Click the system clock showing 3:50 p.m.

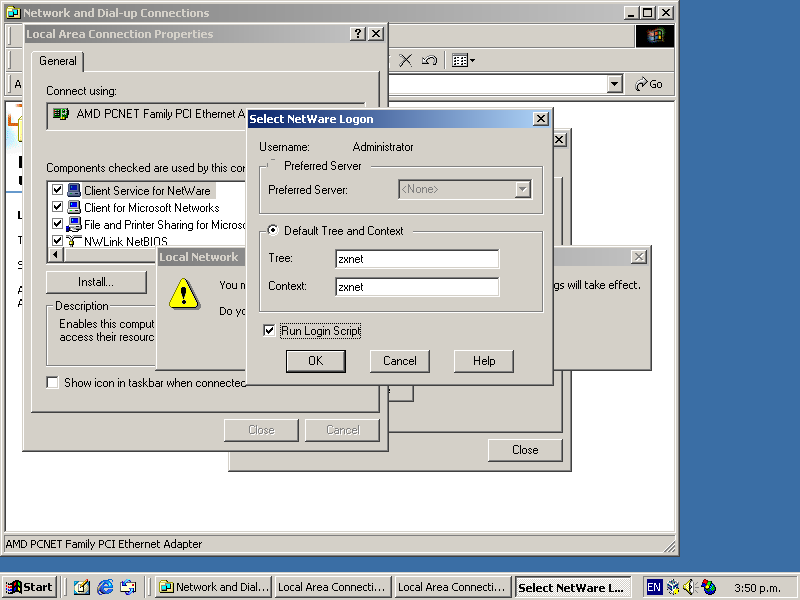tap(758, 588)
